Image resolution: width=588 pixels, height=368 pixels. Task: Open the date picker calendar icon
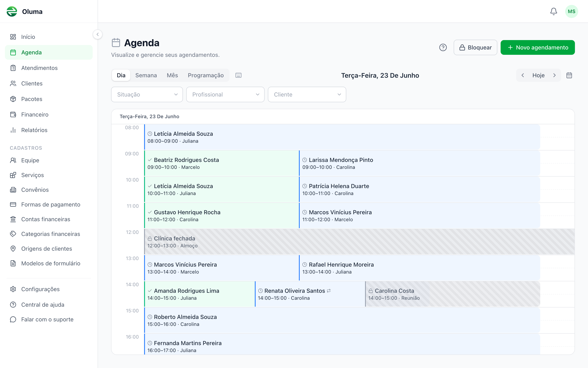coord(569,75)
